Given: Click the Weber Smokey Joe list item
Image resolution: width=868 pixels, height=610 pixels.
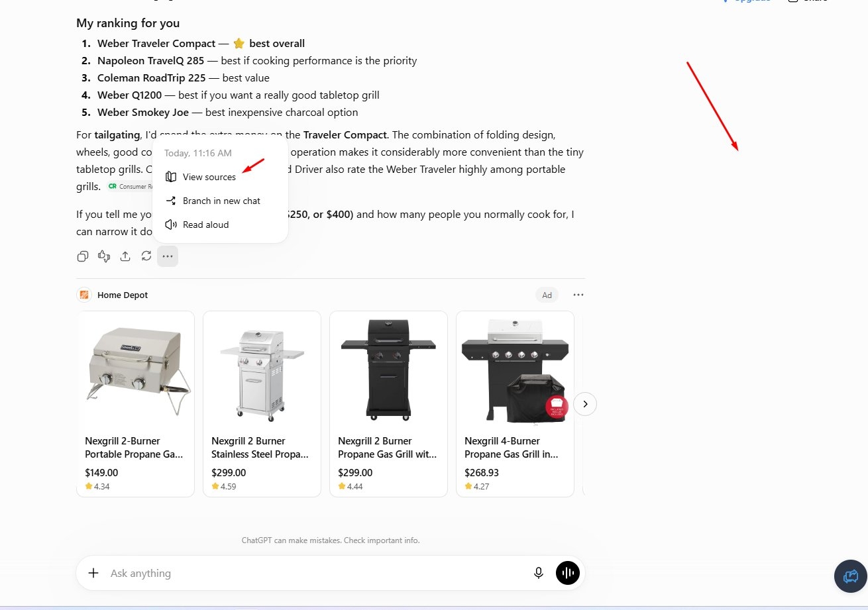Looking at the screenshot, I should click(228, 113).
